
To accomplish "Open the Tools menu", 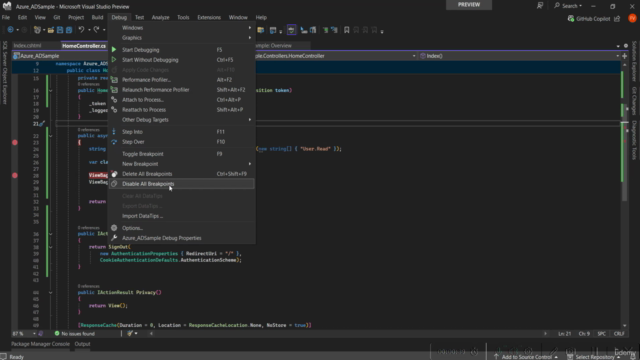I will tap(183, 18).
